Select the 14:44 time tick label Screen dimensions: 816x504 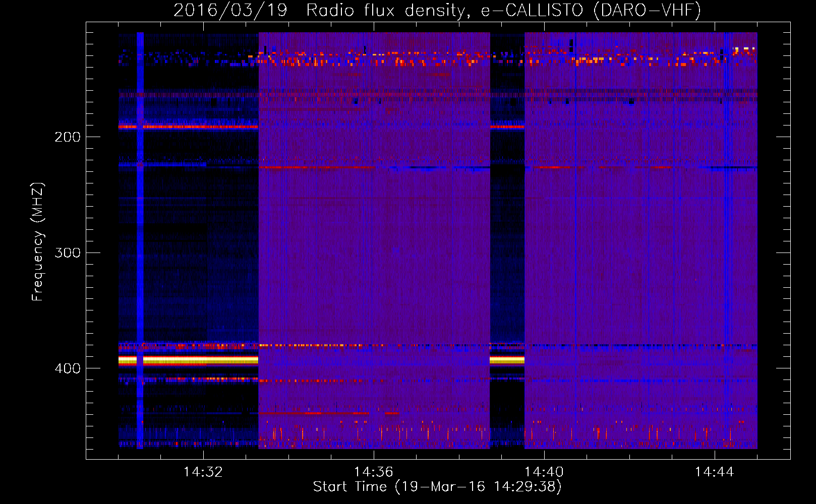point(715,472)
